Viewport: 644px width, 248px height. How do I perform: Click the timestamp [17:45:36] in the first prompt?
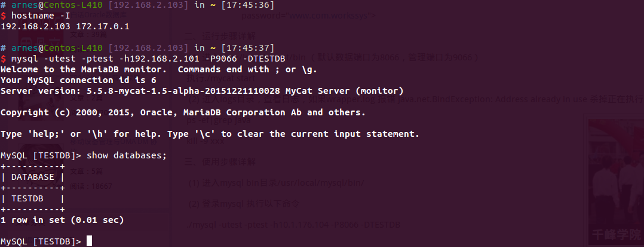pyautogui.click(x=247, y=5)
